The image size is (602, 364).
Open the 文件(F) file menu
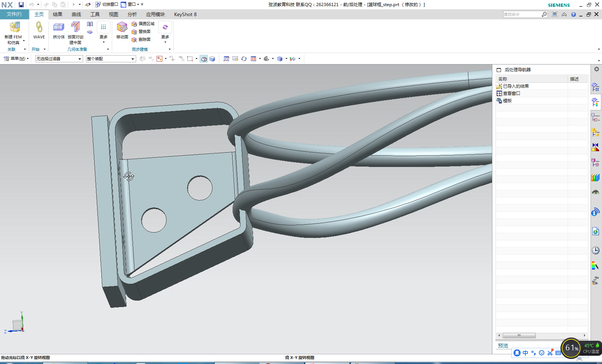tap(14, 14)
